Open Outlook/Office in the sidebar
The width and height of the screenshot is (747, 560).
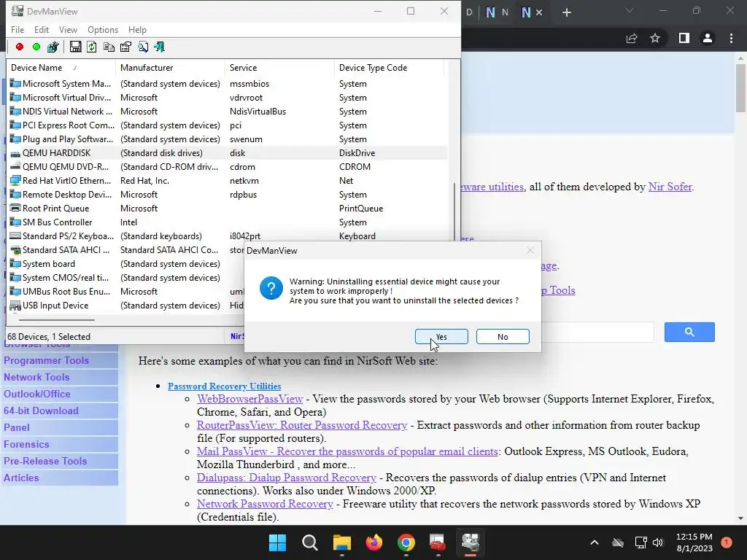37,394
